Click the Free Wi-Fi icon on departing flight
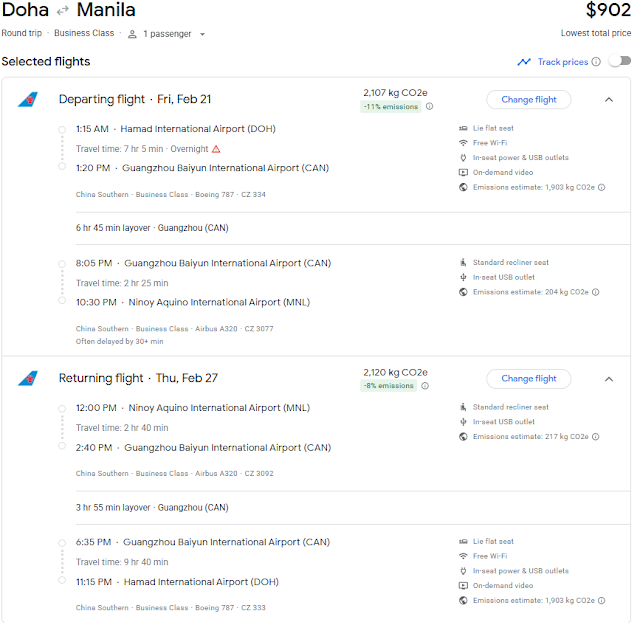 463,144
